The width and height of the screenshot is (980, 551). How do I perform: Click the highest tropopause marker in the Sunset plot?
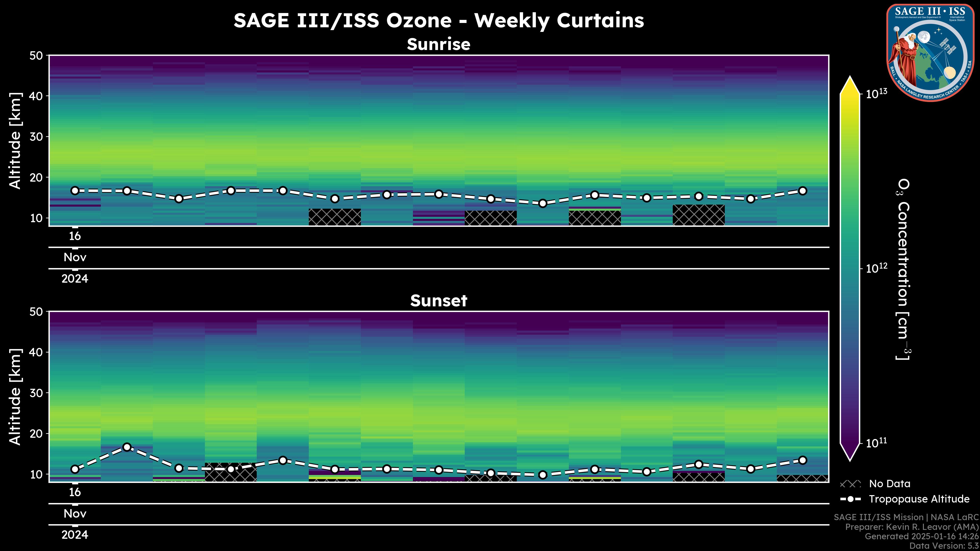pyautogui.click(x=127, y=447)
